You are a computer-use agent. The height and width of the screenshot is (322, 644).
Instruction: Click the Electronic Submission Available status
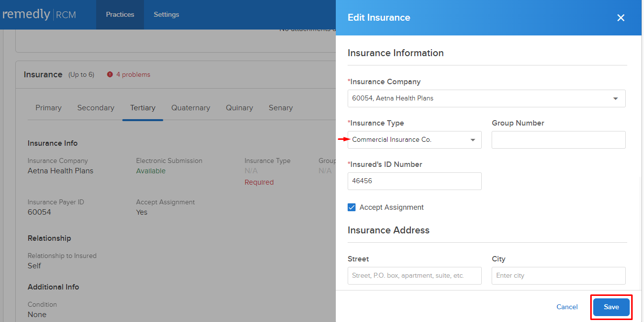(x=151, y=171)
